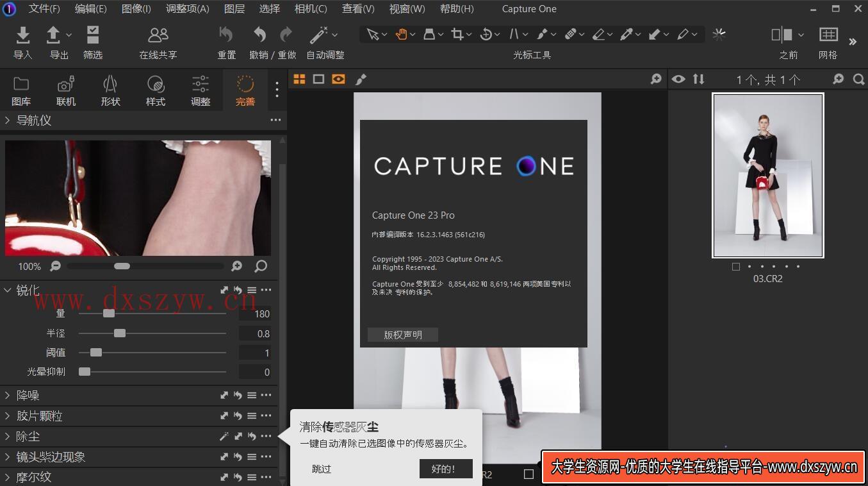The height and width of the screenshot is (486, 868).
Task: Click the 筛选 (Cull) toolbar icon
Action: point(93,35)
